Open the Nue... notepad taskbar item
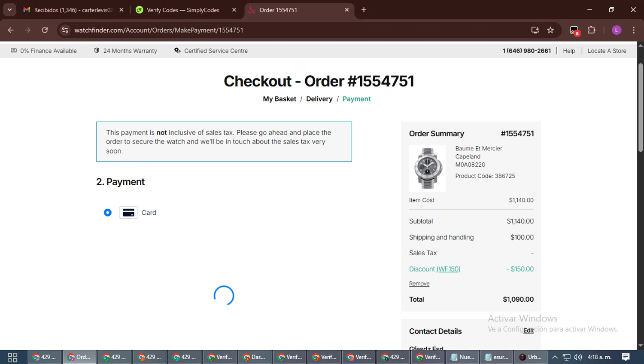 tap(462, 357)
